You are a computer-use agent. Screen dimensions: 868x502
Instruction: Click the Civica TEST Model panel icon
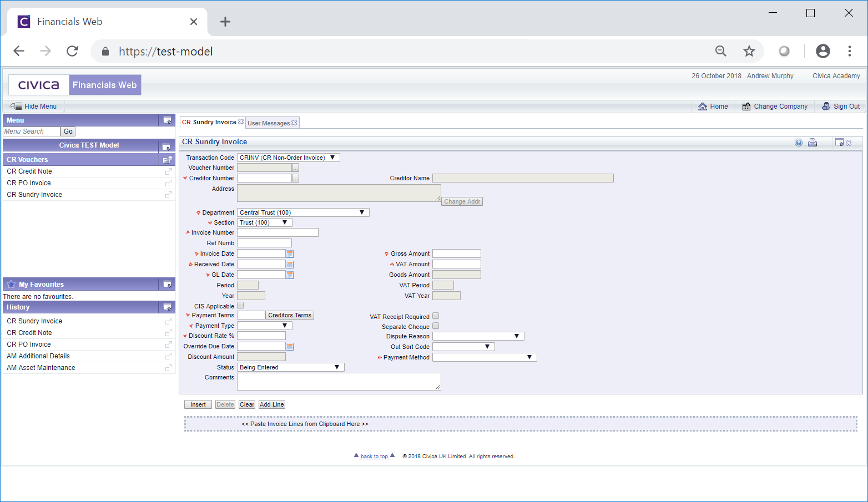point(166,146)
